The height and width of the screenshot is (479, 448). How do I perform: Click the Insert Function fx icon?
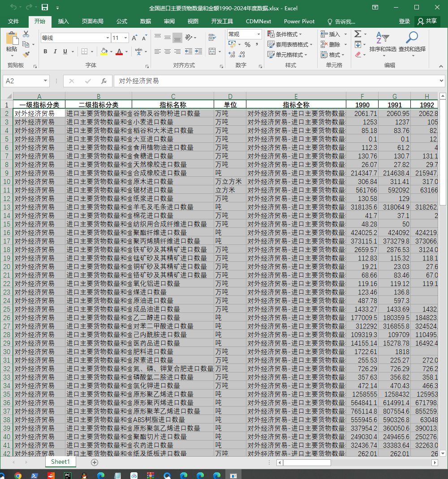point(104,81)
